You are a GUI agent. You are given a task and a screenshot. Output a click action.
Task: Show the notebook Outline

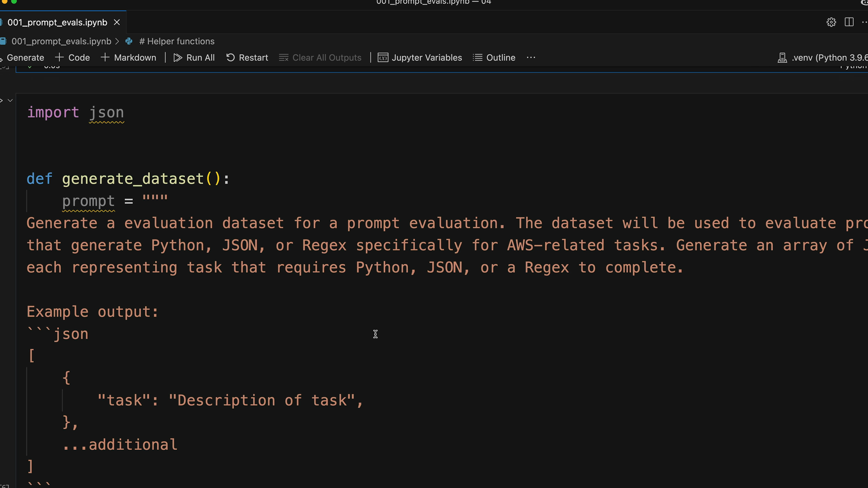pos(494,57)
